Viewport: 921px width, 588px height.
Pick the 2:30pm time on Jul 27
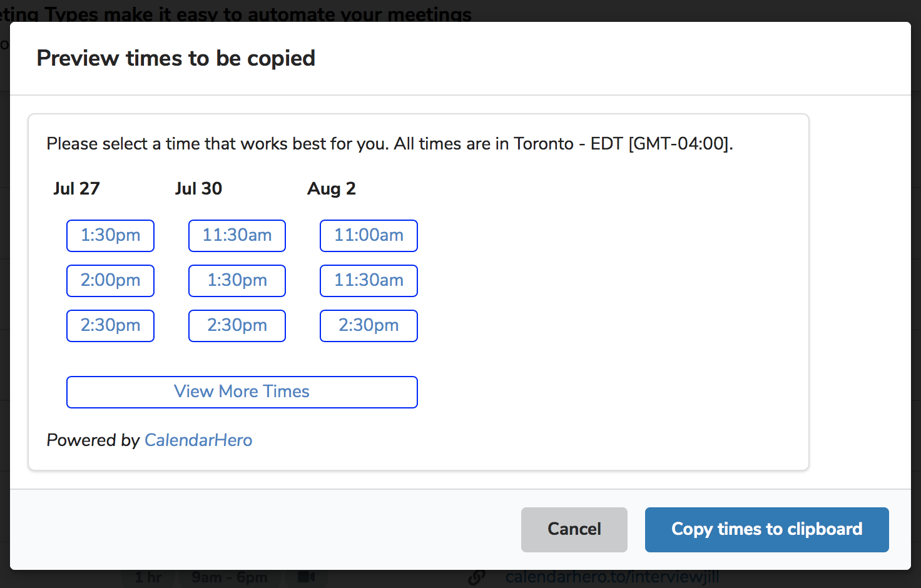[110, 326]
